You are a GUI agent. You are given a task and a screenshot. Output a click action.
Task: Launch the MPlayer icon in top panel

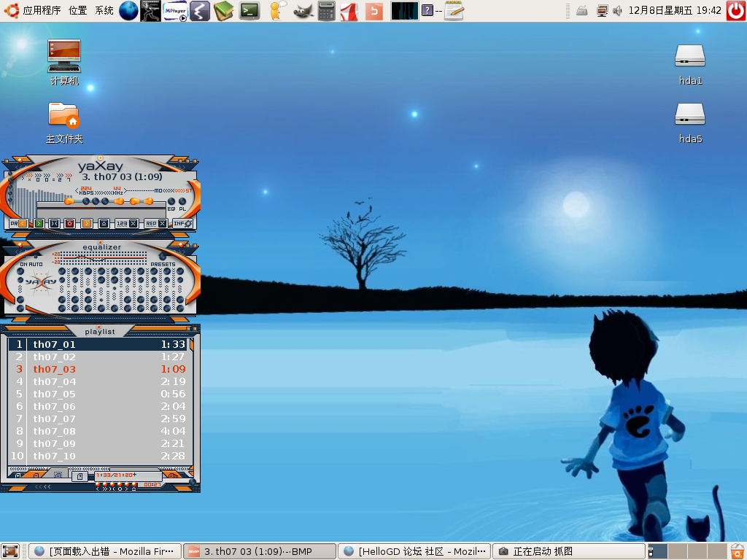coord(175,10)
